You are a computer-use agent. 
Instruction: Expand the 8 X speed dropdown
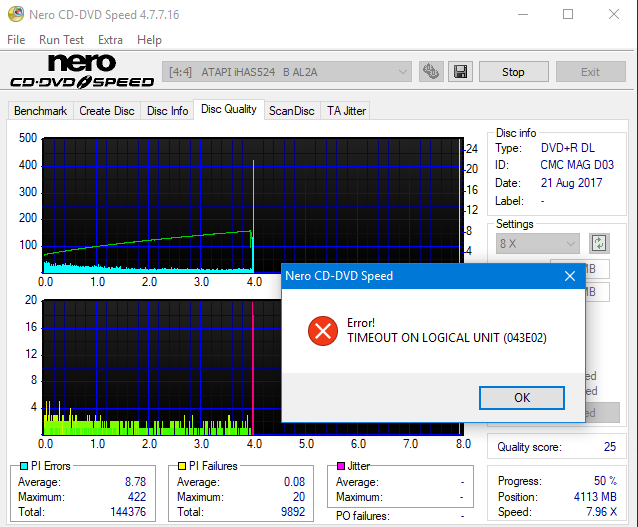[x=537, y=243]
